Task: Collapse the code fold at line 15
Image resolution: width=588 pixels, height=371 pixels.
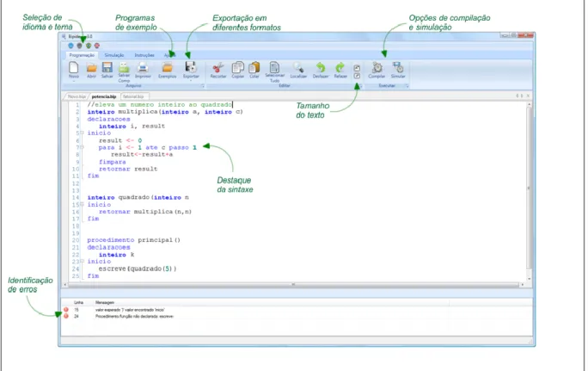Action: 83,204
